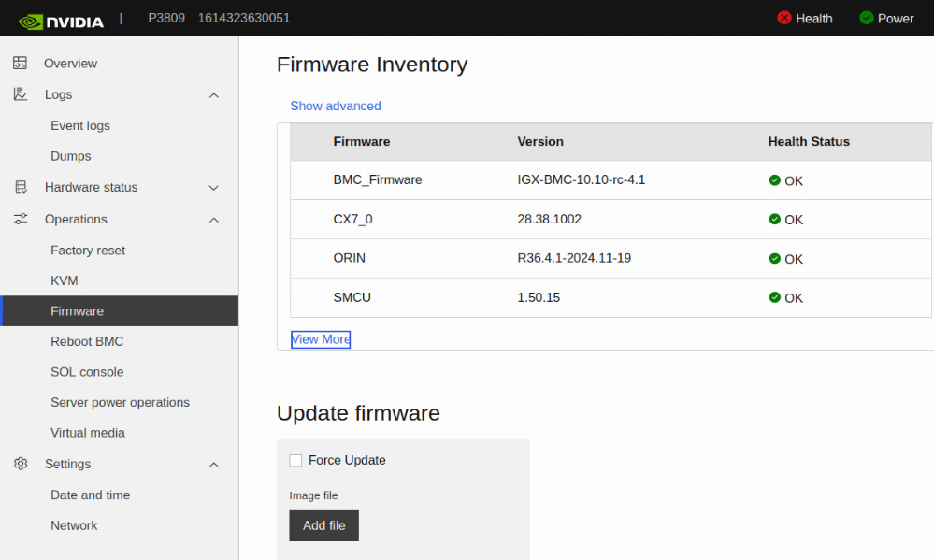
Task: Click View More under the firmware table
Action: click(320, 338)
